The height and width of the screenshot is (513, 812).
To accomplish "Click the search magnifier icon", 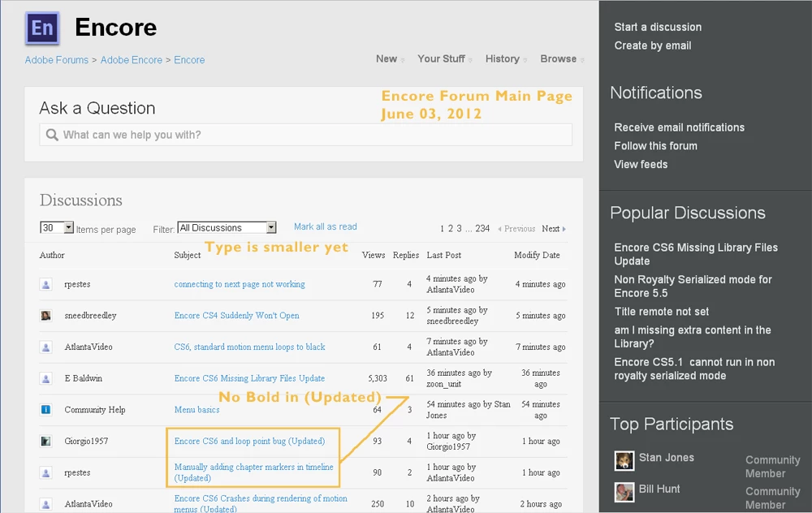I will [52, 135].
